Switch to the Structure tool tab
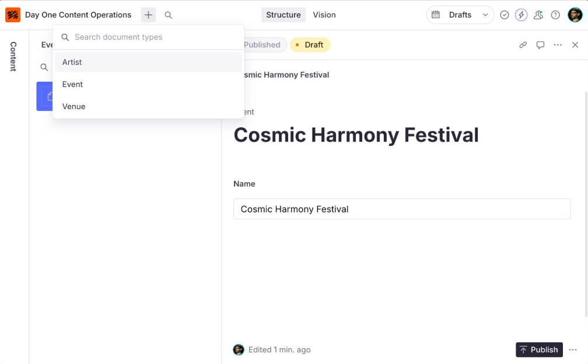Viewport: 588px width, 364px height. click(x=283, y=15)
